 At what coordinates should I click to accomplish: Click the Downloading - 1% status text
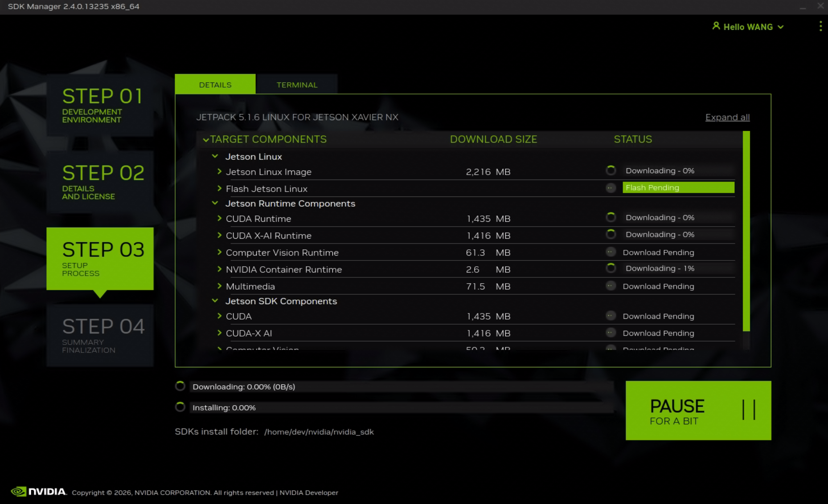pos(660,268)
